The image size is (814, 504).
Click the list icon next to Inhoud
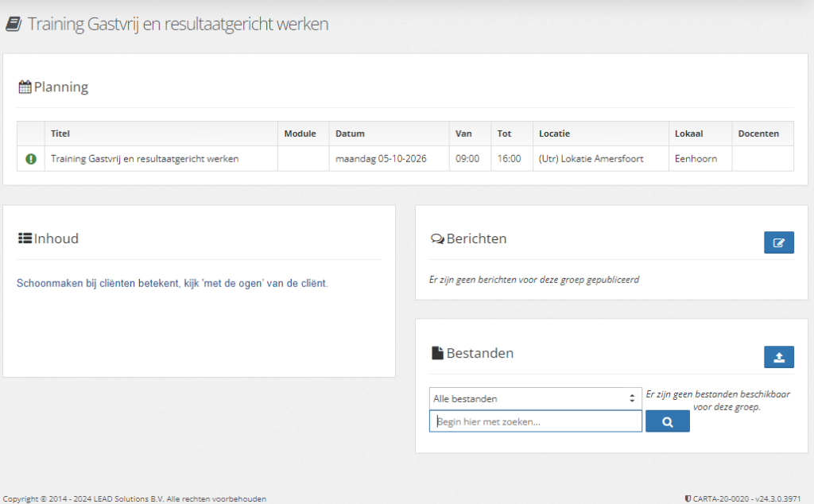click(25, 238)
